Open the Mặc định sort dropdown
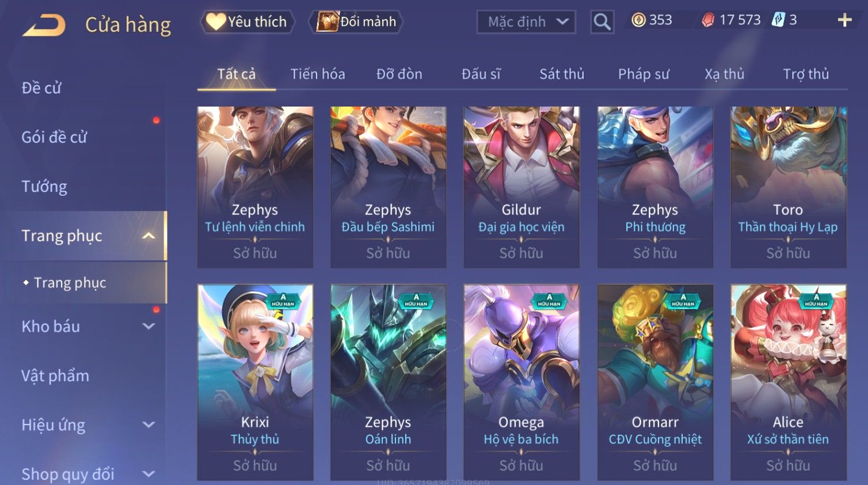This screenshot has width=868, height=485. click(526, 22)
